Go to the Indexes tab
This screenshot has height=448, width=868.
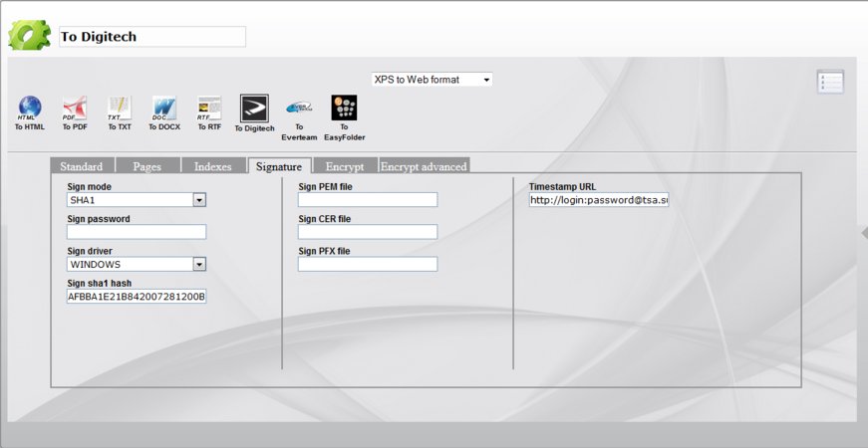point(213,166)
